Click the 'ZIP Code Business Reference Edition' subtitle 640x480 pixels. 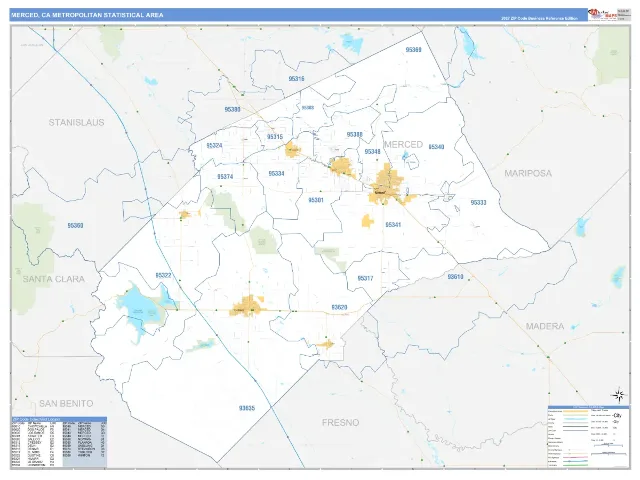pyautogui.click(x=540, y=18)
